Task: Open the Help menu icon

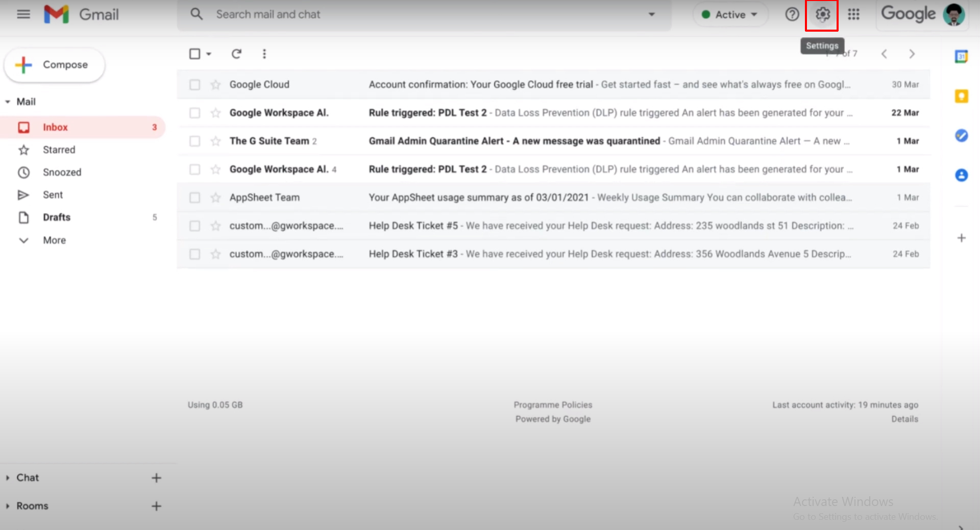Action: click(x=791, y=14)
